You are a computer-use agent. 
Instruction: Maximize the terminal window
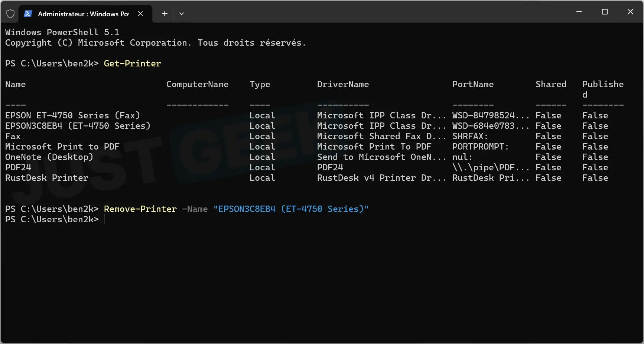coord(605,12)
